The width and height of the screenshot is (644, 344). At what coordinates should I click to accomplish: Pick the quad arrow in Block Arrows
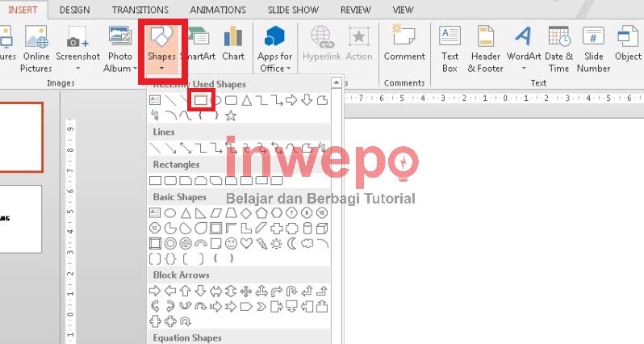[x=246, y=292]
